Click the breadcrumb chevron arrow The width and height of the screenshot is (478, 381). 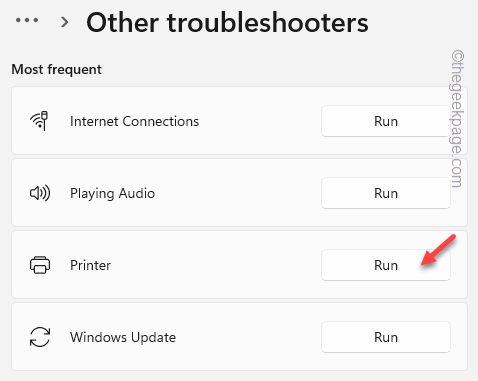click(x=64, y=22)
